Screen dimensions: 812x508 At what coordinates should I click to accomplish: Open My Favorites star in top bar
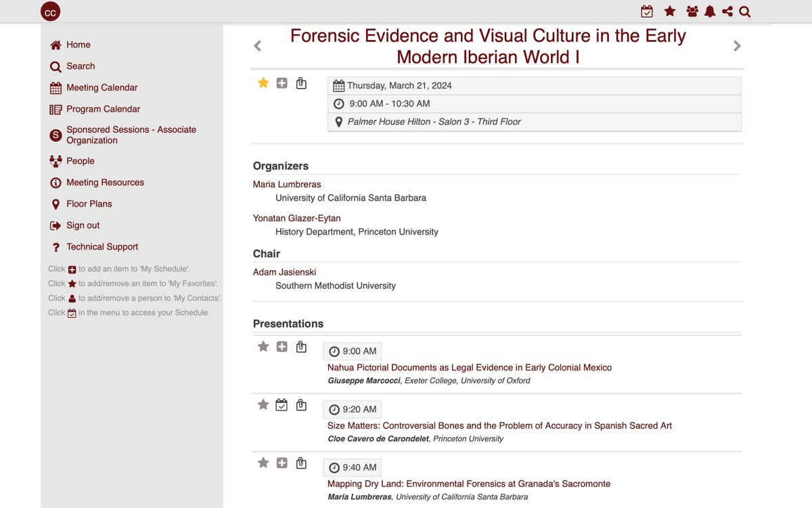pyautogui.click(x=670, y=12)
